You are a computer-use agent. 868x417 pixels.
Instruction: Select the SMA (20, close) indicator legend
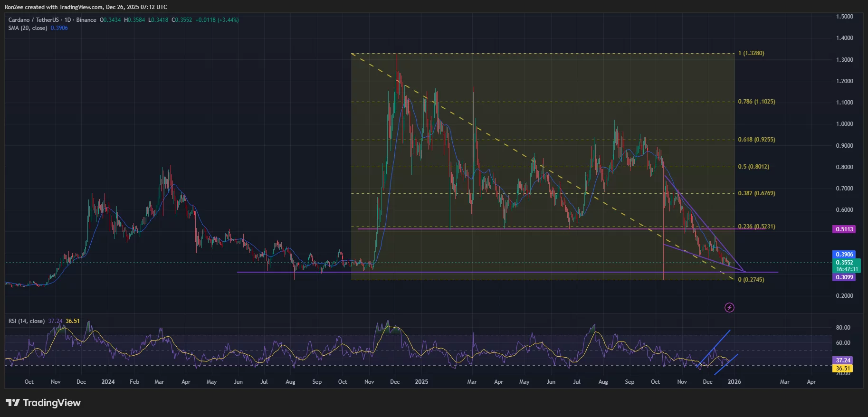click(x=28, y=28)
